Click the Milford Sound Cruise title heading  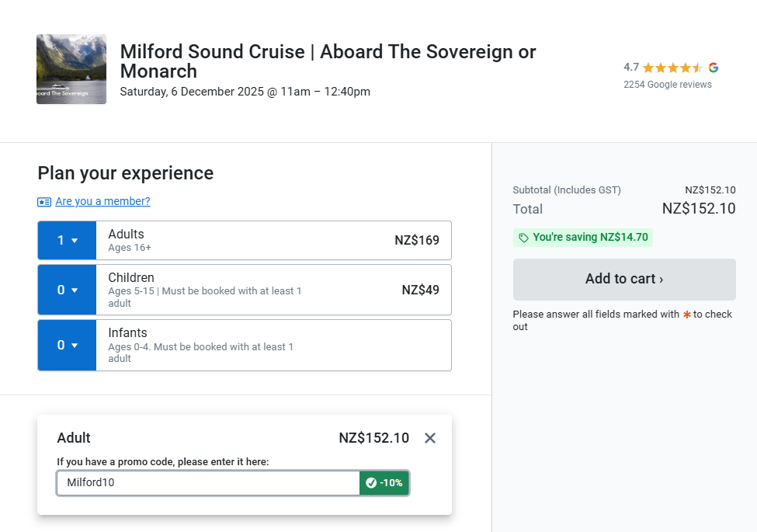(328, 61)
